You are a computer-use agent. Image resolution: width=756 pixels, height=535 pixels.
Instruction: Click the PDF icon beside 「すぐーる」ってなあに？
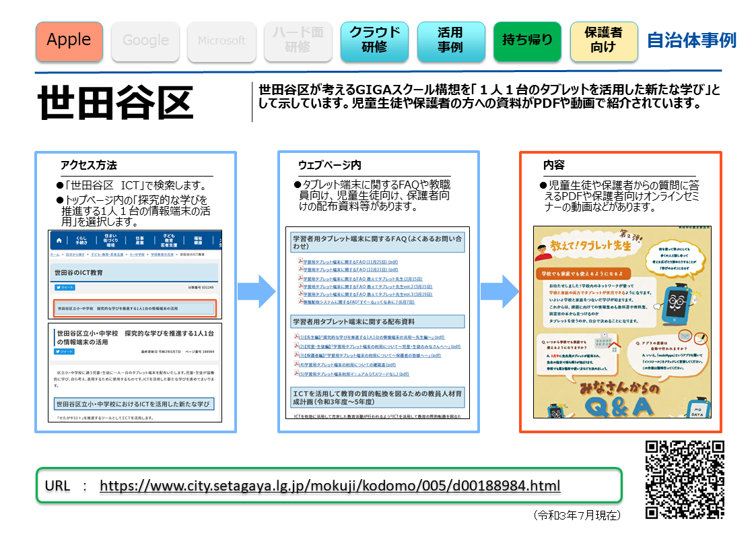click(x=300, y=301)
